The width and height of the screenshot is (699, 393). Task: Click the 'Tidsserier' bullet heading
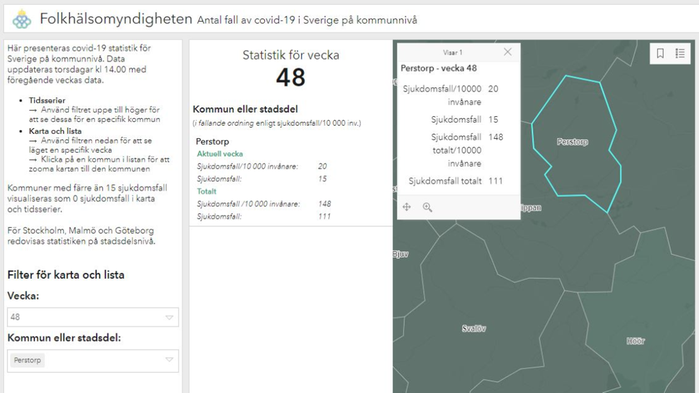(47, 100)
